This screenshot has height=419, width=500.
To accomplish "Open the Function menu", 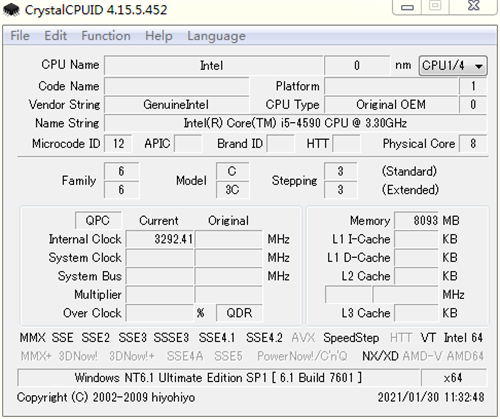I will (106, 36).
